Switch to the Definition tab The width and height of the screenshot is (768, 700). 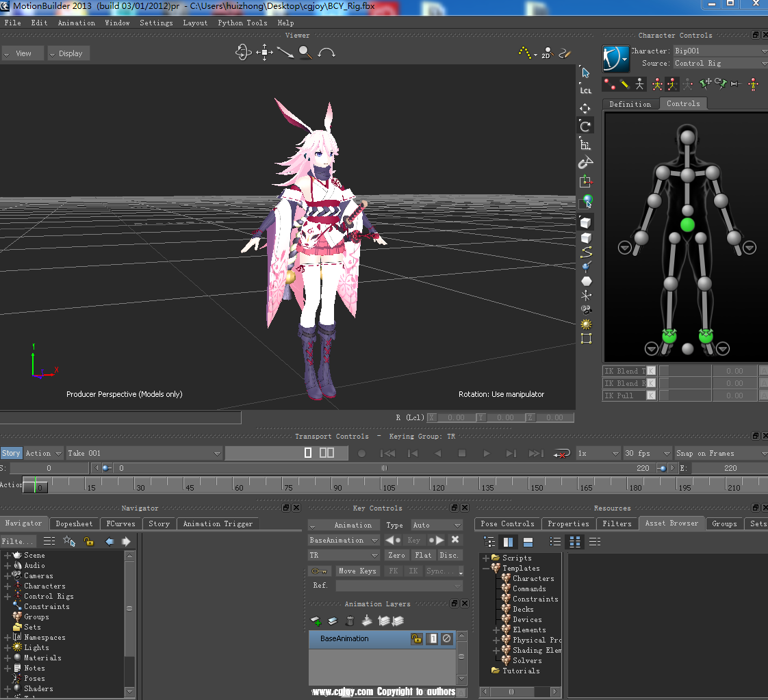(x=630, y=104)
